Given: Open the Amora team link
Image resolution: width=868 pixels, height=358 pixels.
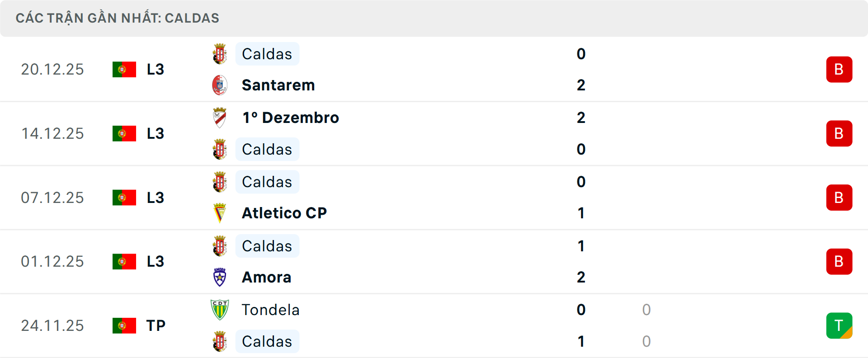Looking at the screenshot, I should coord(267,277).
